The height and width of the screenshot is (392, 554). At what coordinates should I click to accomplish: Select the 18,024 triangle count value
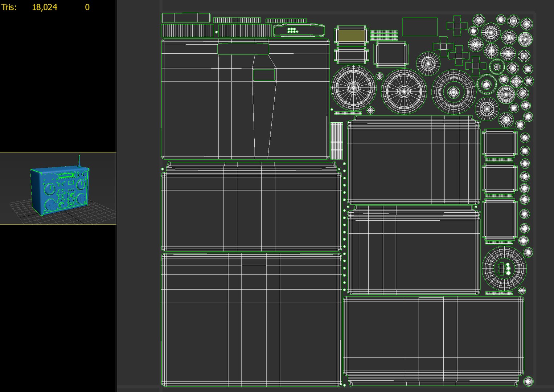[44, 7]
